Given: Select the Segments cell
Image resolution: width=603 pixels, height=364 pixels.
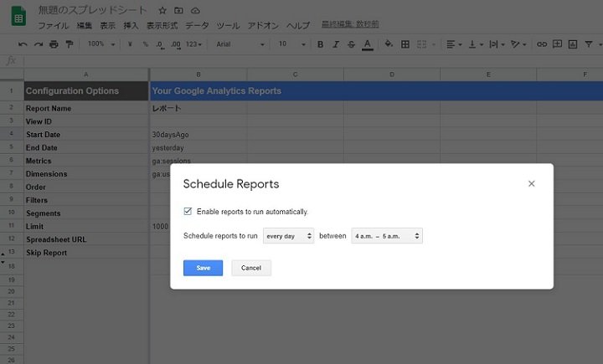Looking at the screenshot, I should [x=86, y=213].
